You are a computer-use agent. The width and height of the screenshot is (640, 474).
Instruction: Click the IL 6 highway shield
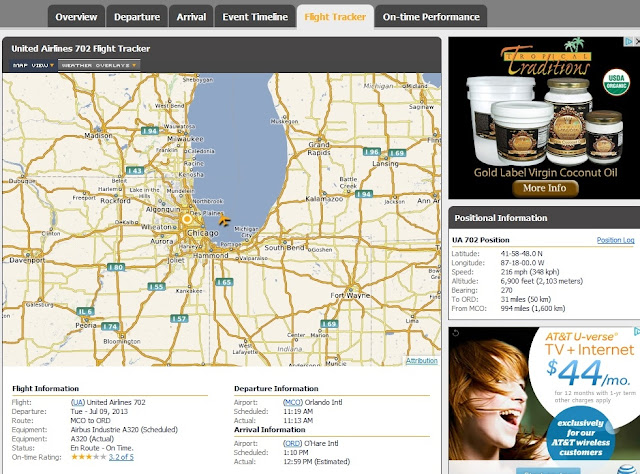click(x=86, y=311)
